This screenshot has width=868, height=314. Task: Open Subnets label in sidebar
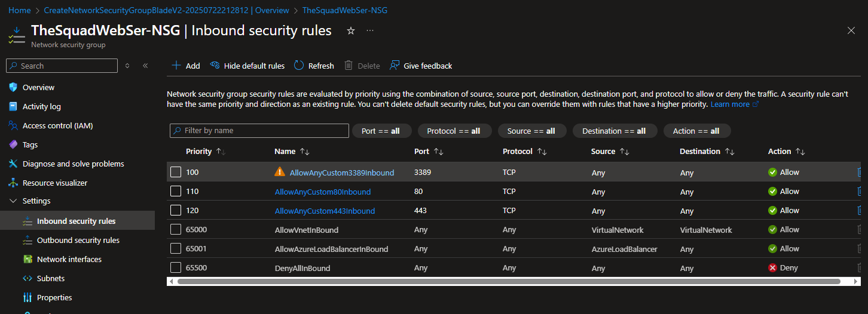(x=51, y=278)
